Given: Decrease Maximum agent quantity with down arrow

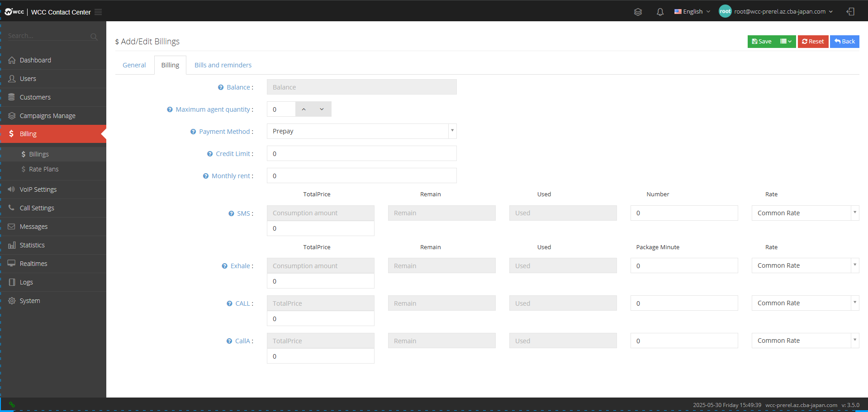Looking at the screenshot, I should click(x=322, y=109).
